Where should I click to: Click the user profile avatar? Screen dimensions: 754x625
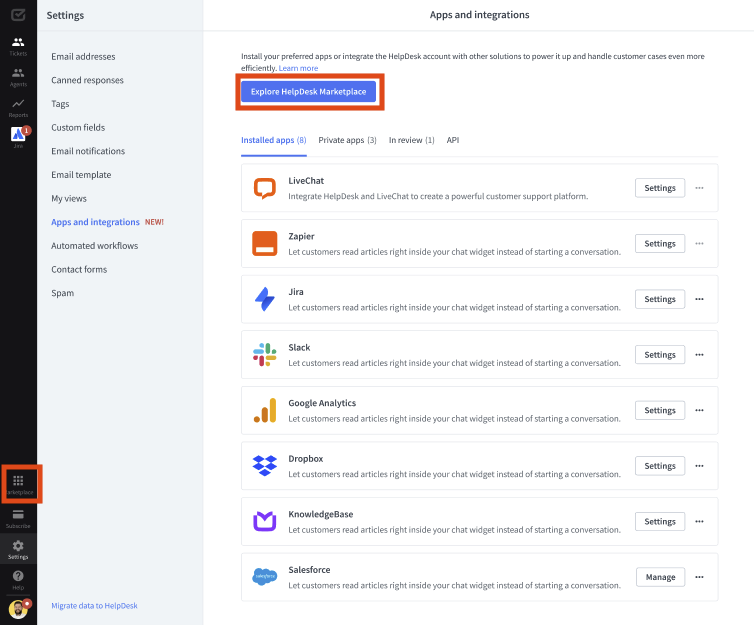tap(18, 609)
